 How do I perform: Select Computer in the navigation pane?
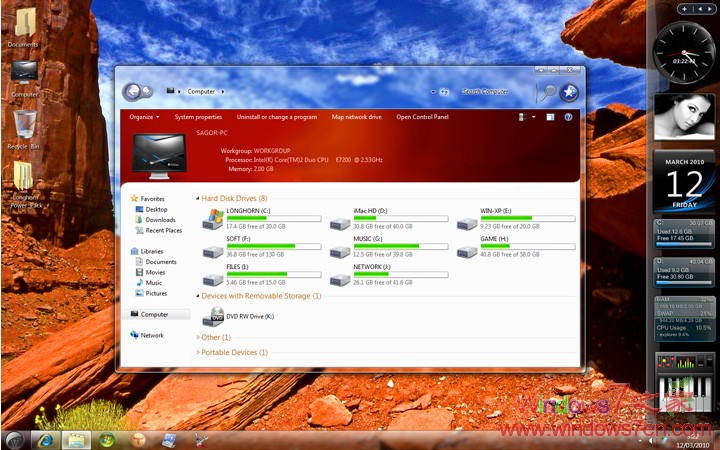(x=156, y=315)
